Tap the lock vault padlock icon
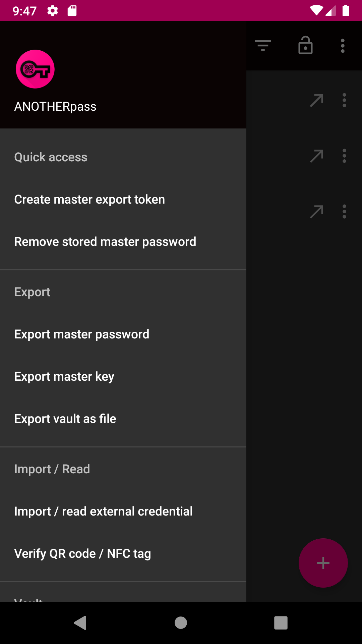Viewport: 362px width, 644px height. (x=305, y=45)
